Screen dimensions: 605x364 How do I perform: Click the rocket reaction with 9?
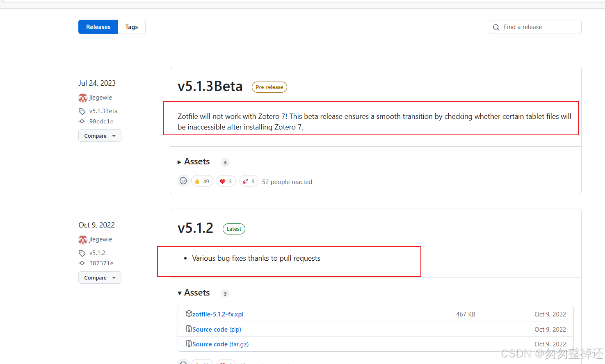click(249, 181)
